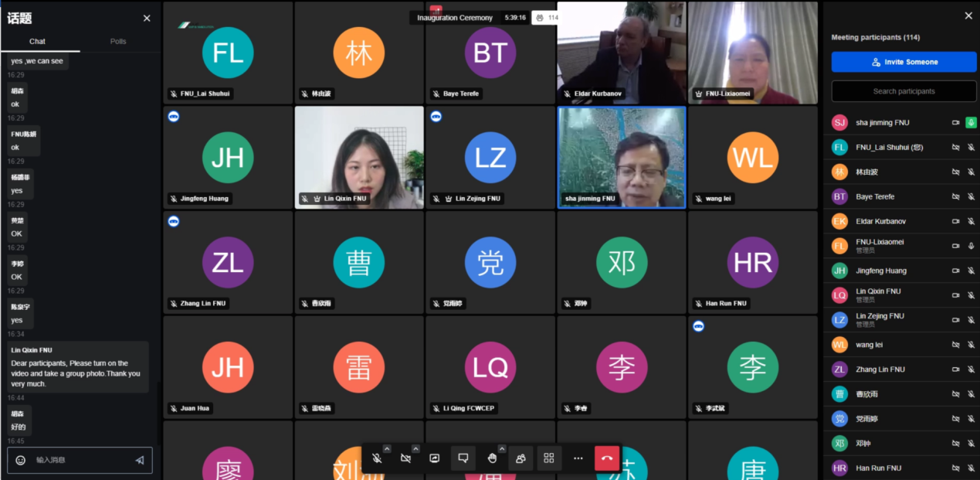The height and width of the screenshot is (480, 980).
Task: Select the Juan Hua participant tile
Action: tap(228, 368)
